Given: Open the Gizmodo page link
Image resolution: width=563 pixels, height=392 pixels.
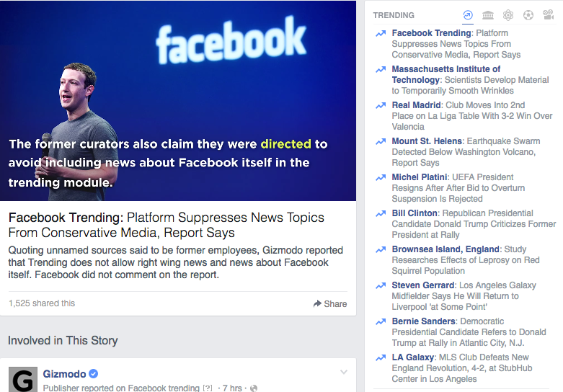Looking at the screenshot, I should [x=64, y=374].
